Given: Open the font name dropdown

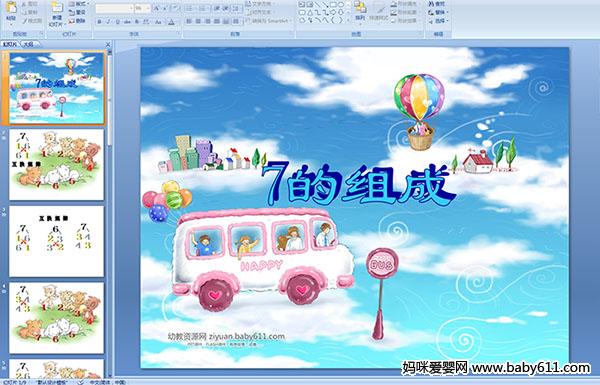Looking at the screenshot, I should tap(114, 8).
